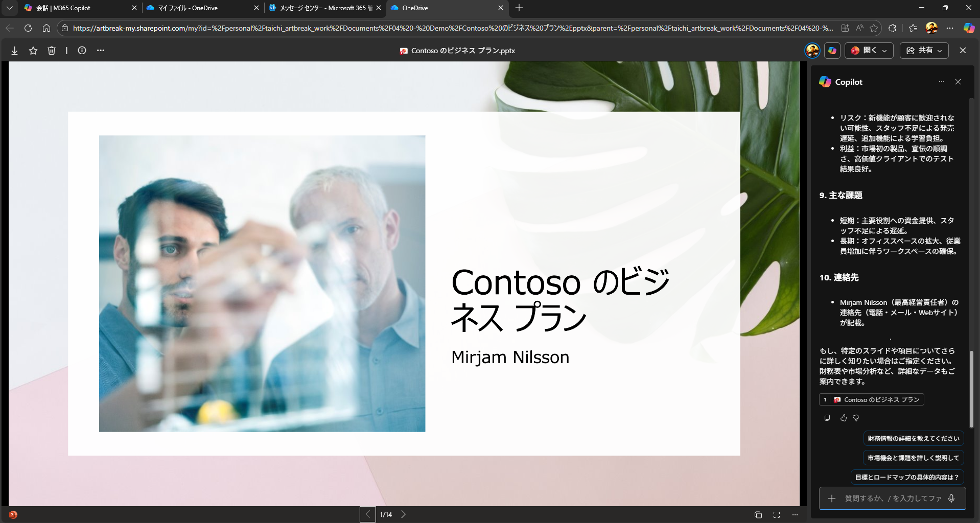The width and height of the screenshot is (980, 523).
Task: Open Copilot panel more options menu
Action: point(941,82)
